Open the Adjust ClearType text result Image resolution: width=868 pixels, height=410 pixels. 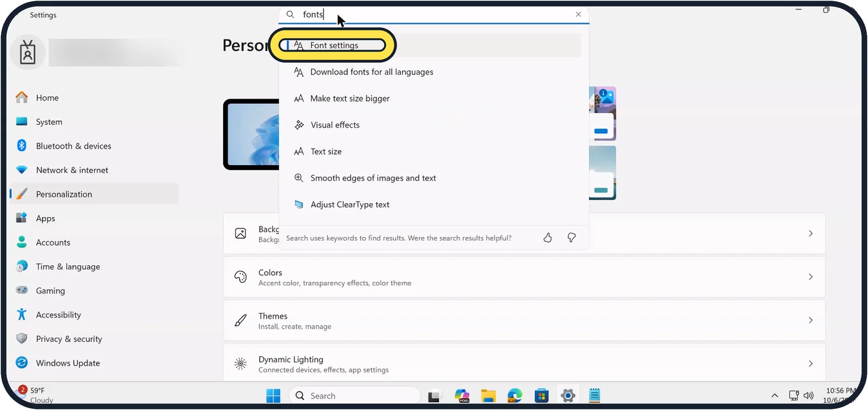click(x=434, y=204)
